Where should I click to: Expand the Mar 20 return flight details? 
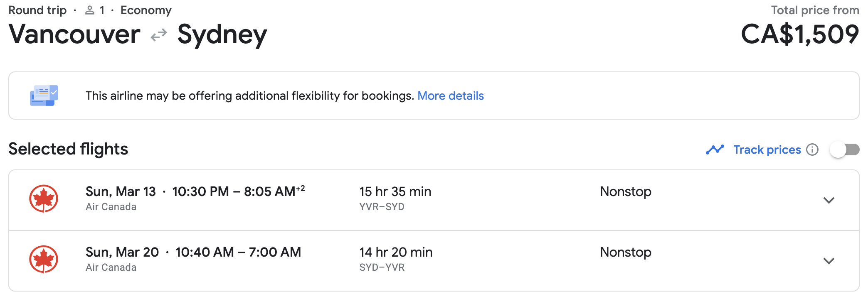pos(829,261)
